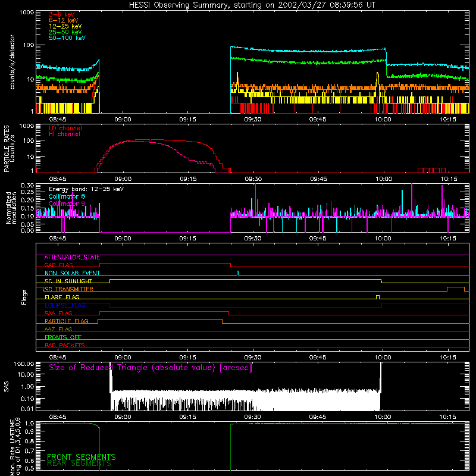Screen dimensions: 476x476
Task: Click the FRONTS_OFF flag label
Action: pyautogui.click(x=63, y=337)
